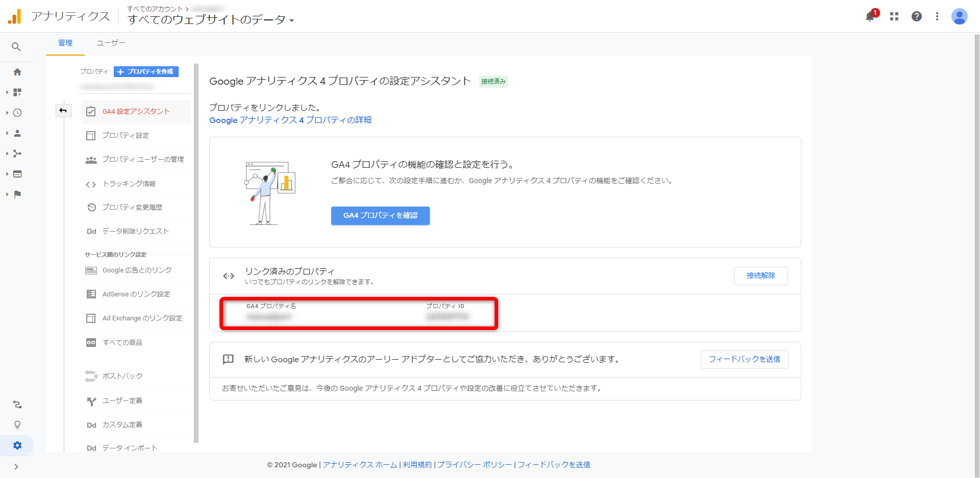980x478 pixels.
Task: Open Google 広告とのリンク menu item
Action: pos(136,270)
